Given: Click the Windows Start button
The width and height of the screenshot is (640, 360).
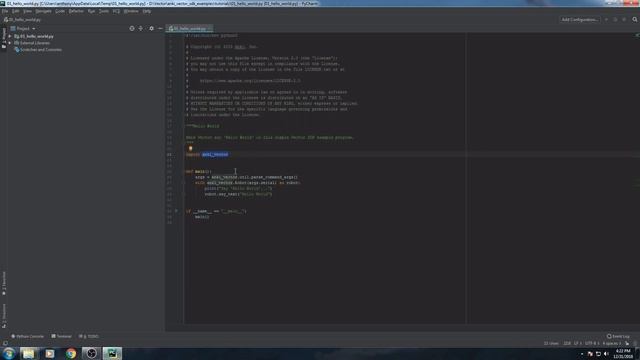Looking at the screenshot, I should coord(8,353).
